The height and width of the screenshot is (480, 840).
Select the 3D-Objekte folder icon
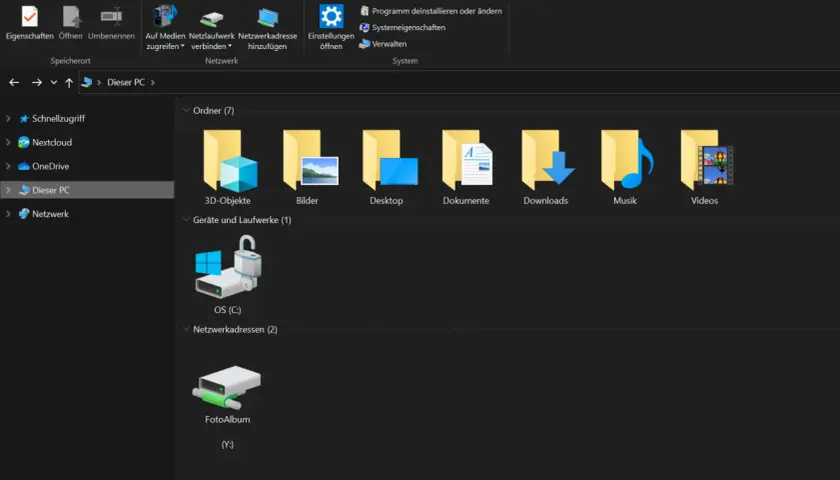coord(229,160)
